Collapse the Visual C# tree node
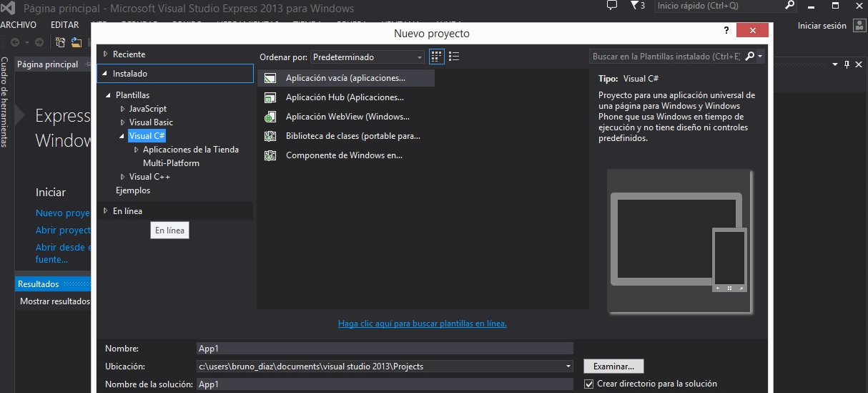 [123, 136]
